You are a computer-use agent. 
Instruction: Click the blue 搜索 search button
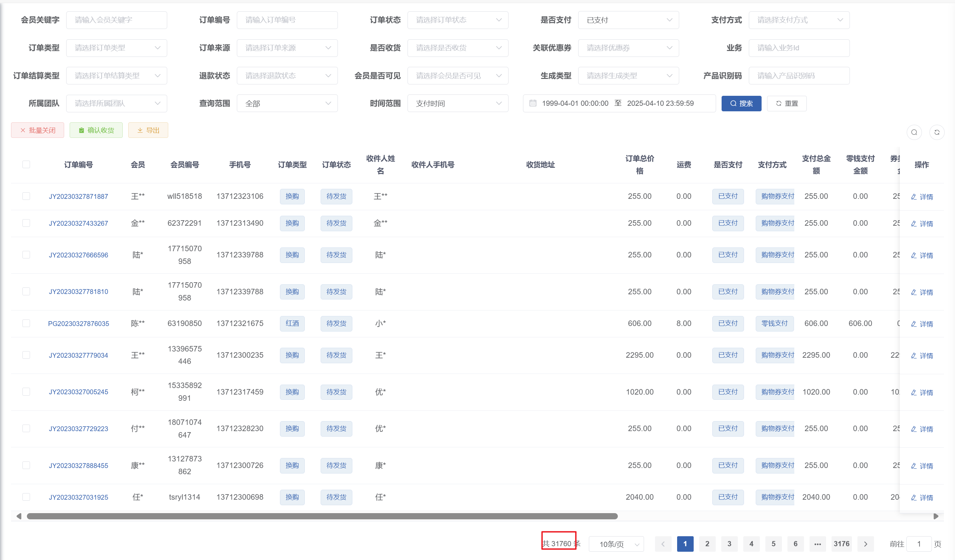[741, 103]
